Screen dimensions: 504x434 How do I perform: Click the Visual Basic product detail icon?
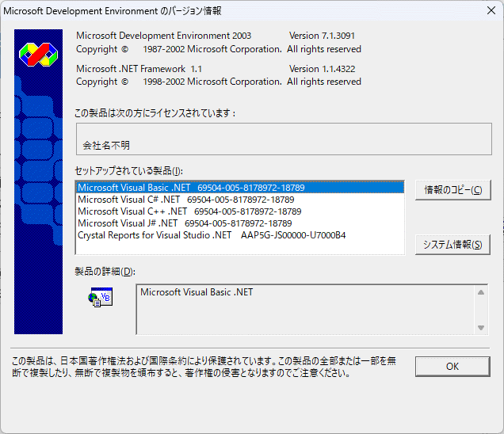[100, 297]
